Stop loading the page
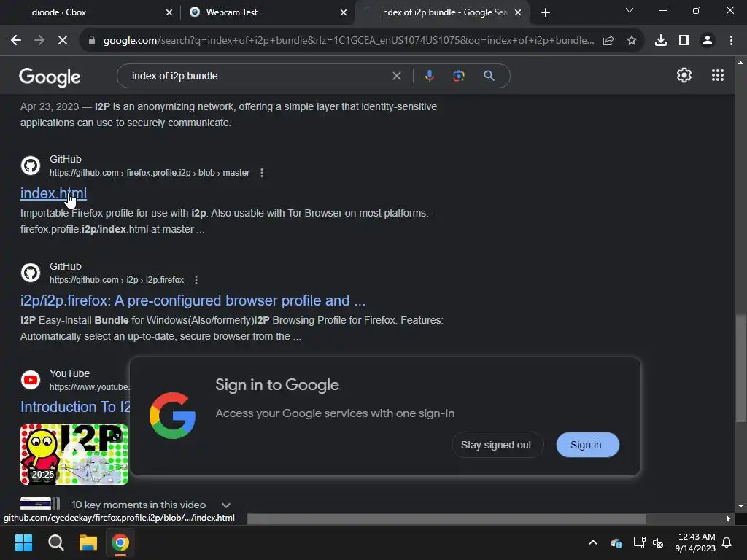 63,41
